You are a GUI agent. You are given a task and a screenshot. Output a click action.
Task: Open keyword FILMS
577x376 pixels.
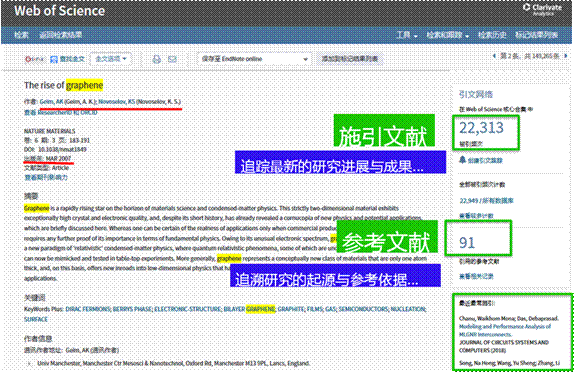pyautogui.click(x=315, y=309)
